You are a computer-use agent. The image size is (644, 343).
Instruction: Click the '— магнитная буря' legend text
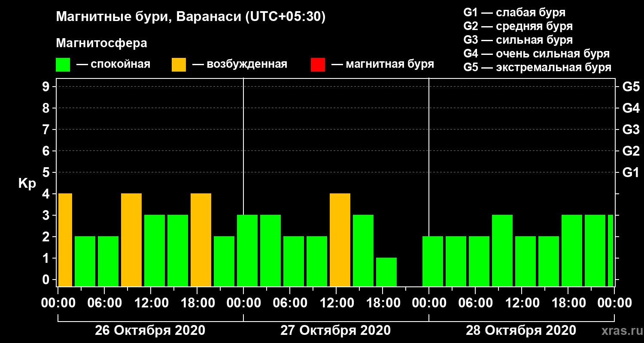(383, 65)
